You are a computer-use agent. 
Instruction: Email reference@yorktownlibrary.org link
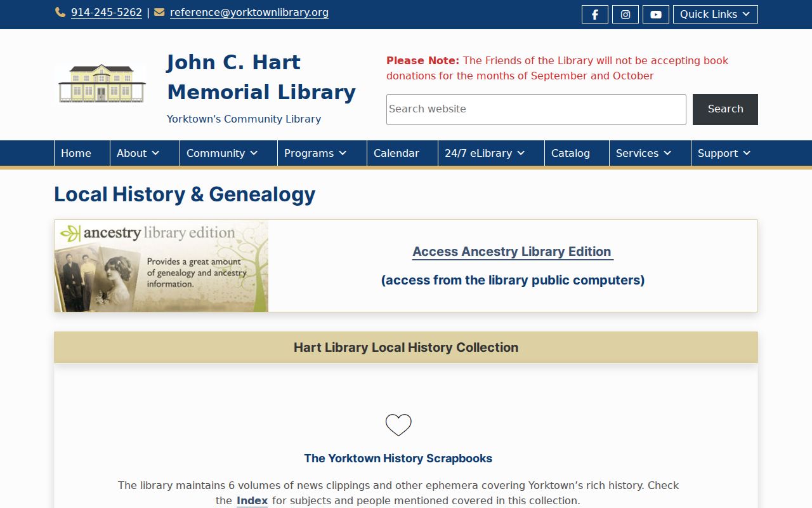[x=249, y=13]
